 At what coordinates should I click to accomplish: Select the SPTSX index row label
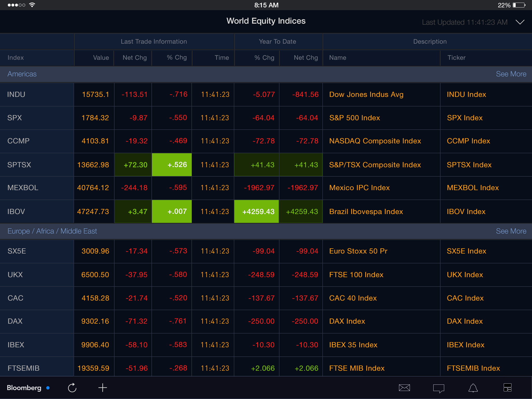(19, 165)
